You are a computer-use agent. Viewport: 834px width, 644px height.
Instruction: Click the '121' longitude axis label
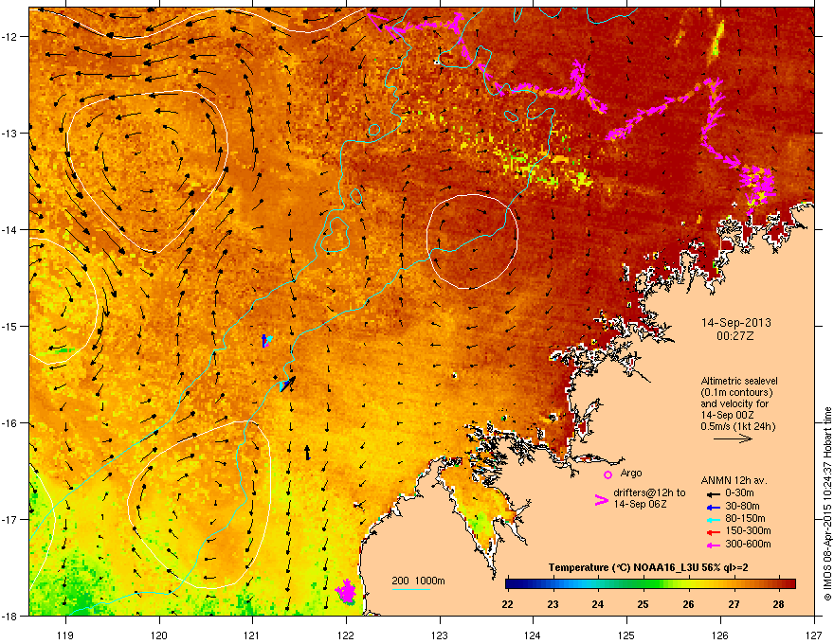(x=252, y=635)
